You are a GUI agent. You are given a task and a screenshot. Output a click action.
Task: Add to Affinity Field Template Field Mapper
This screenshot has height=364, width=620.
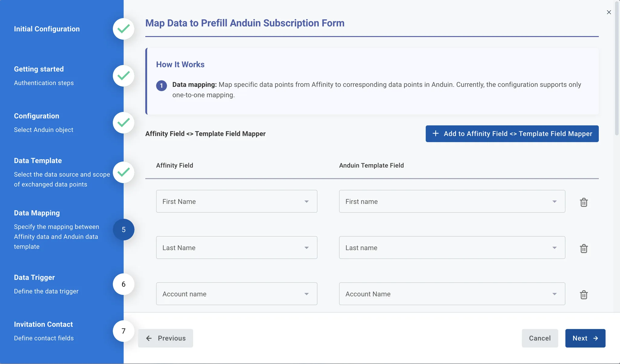coord(512,134)
